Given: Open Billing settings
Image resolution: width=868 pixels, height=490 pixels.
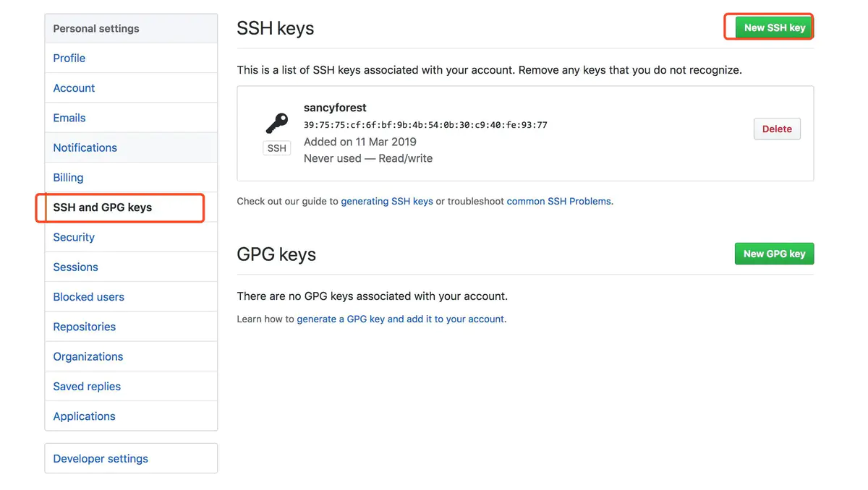Looking at the screenshot, I should [68, 177].
